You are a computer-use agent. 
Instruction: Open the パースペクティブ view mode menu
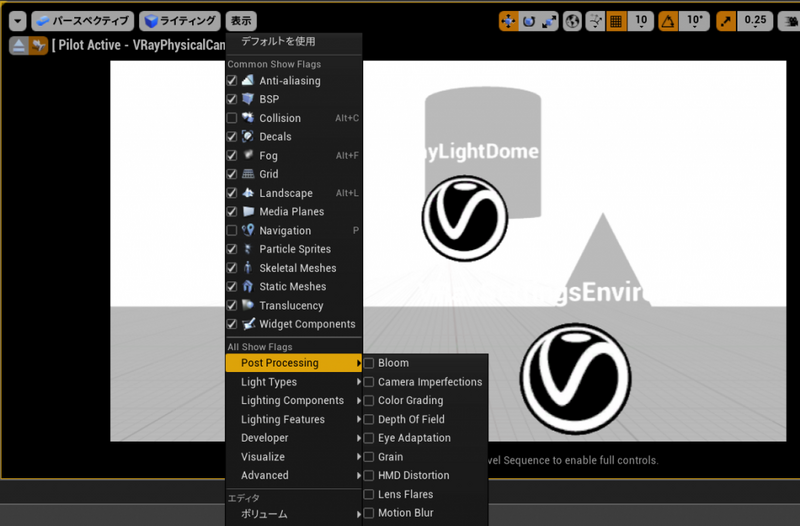(83, 21)
